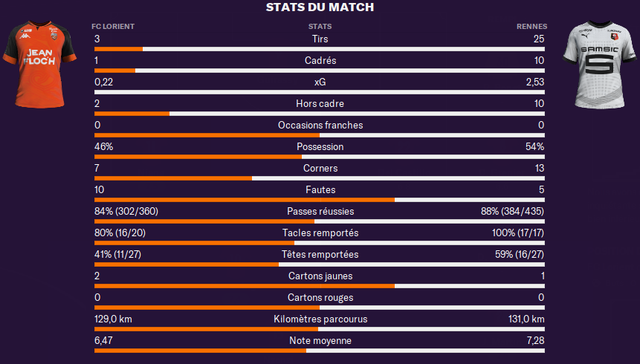Click the STATS DU MATCH title
Viewport: 640px width, 364px height.
320,7
